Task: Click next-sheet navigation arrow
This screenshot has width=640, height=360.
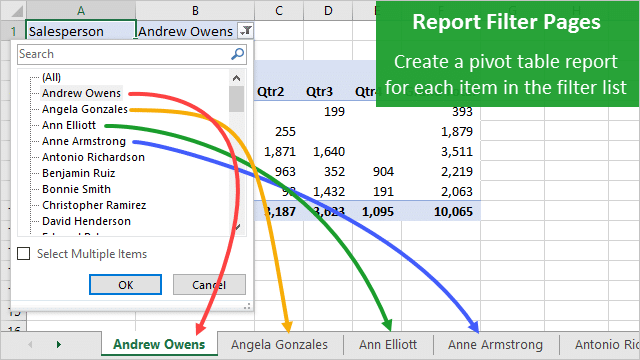Action: pos(59,344)
